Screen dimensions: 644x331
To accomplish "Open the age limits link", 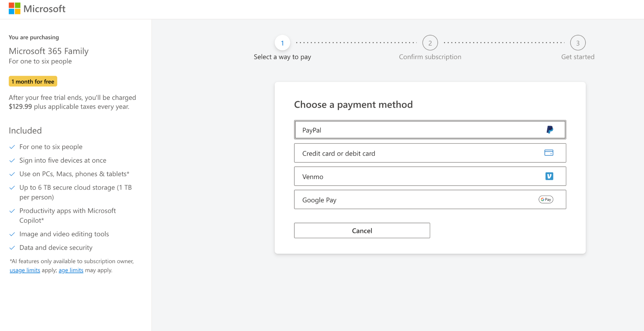I will [x=71, y=270].
